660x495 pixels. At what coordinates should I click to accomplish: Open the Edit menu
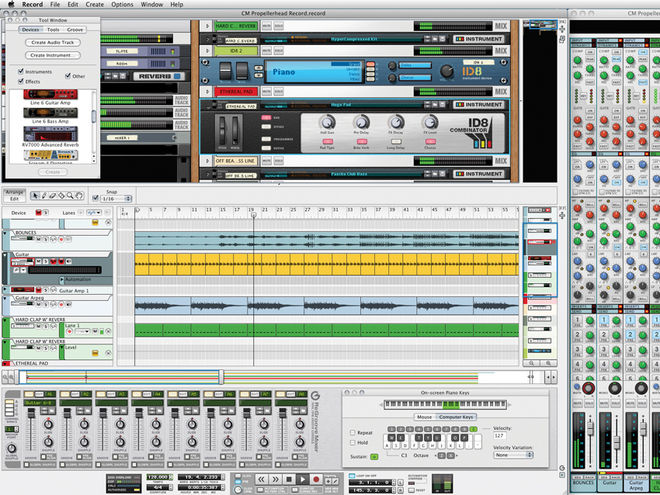coord(73,5)
